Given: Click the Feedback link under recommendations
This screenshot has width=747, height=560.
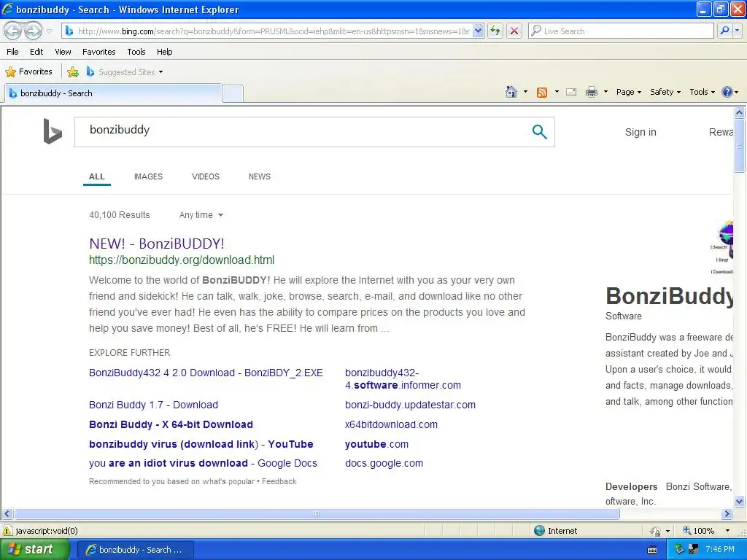Looking at the screenshot, I should [279, 481].
